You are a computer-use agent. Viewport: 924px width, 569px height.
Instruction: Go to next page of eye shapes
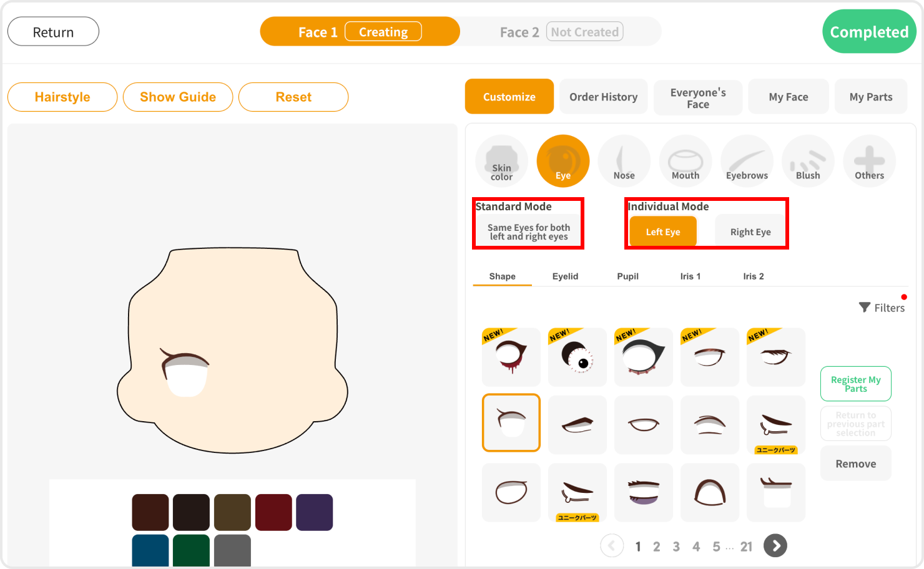775,546
